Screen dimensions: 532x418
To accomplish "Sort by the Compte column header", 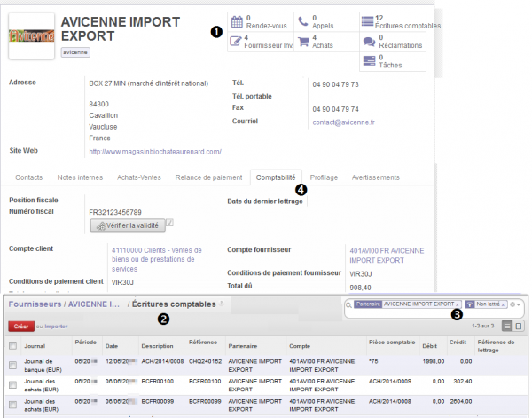I will click(300, 346).
